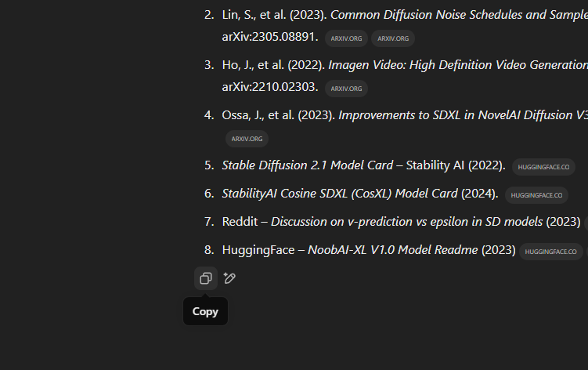The image size is (588, 370).
Task: Open HUGGINGFACE.CO chip for NoobAI-XL Readme
Action: pyautogui.click(x=550, y=252)
